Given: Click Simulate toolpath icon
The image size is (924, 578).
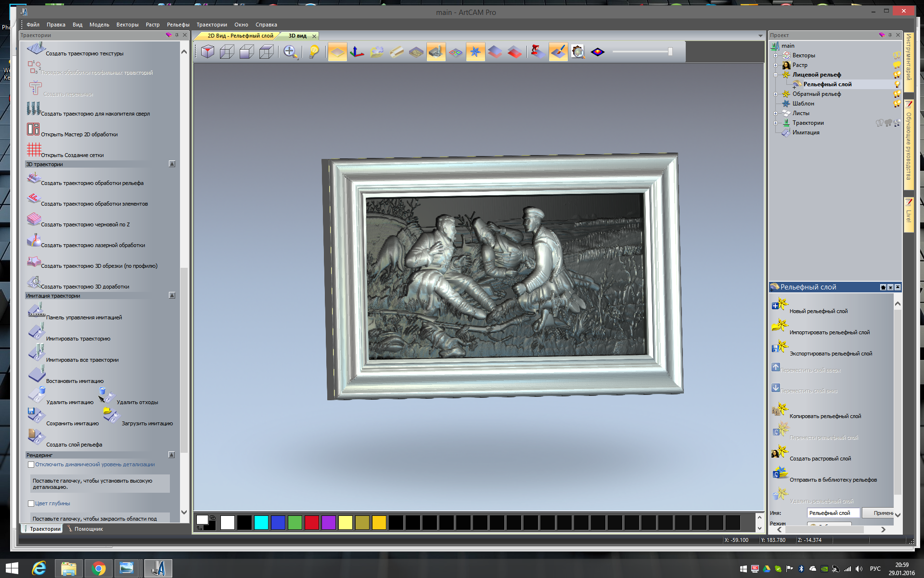Looking at the screenshot, I should (36, 332).
